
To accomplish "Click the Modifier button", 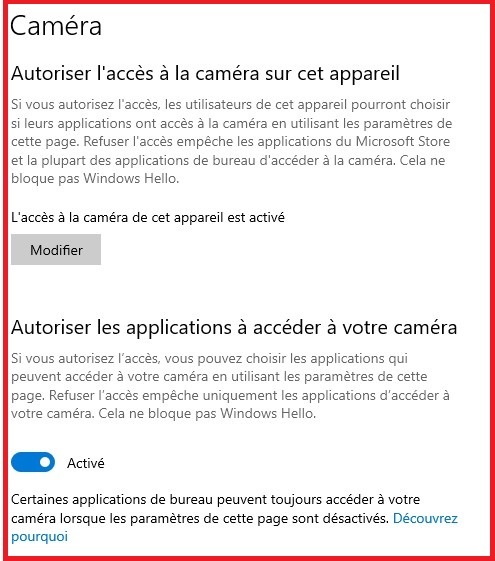I will click(56, 250).
